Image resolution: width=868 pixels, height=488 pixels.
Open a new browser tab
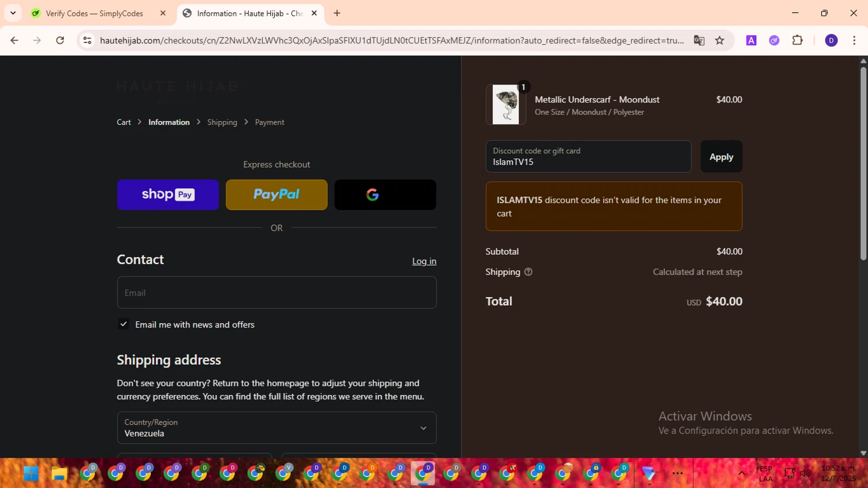coord(337,13)
